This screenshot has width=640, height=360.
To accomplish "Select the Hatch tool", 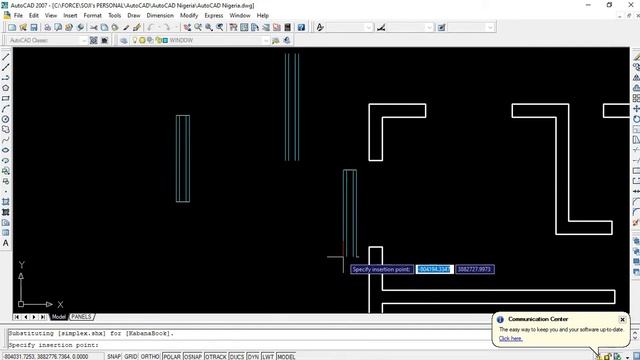I will [x=6, y=202].
